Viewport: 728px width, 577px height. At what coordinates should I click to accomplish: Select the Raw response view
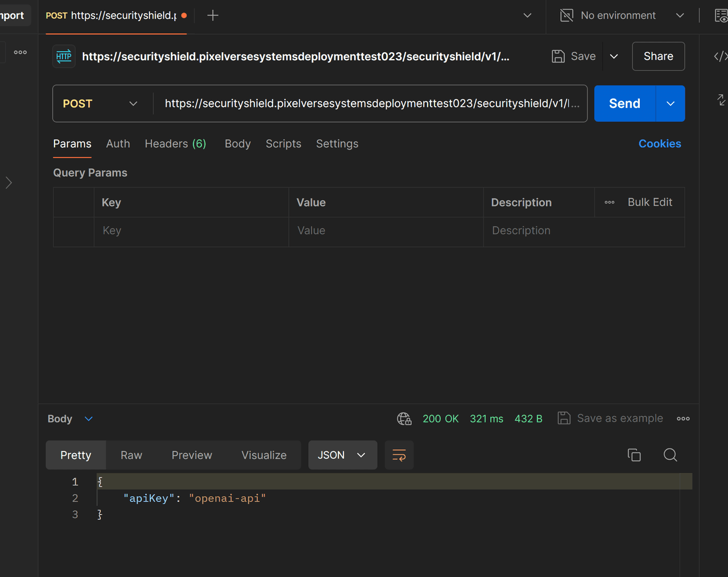[x=131, y=455]
